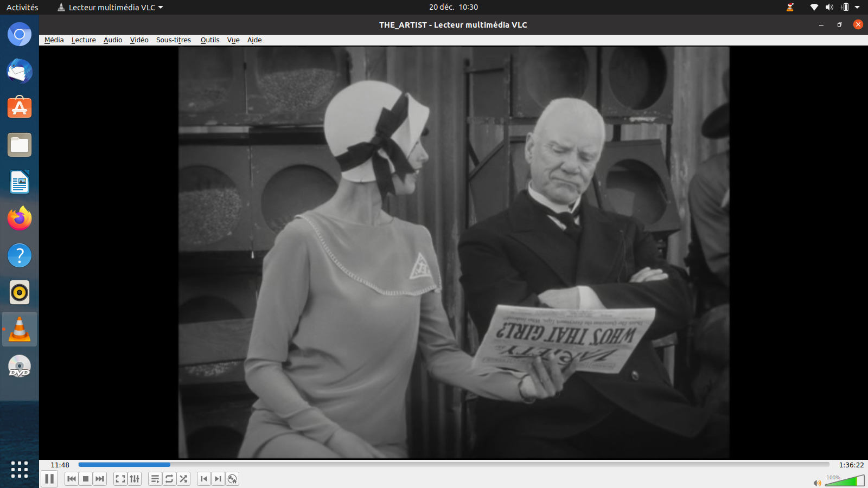Mute audio using the speaker icon
868x488 pixels.
(817, 483)
